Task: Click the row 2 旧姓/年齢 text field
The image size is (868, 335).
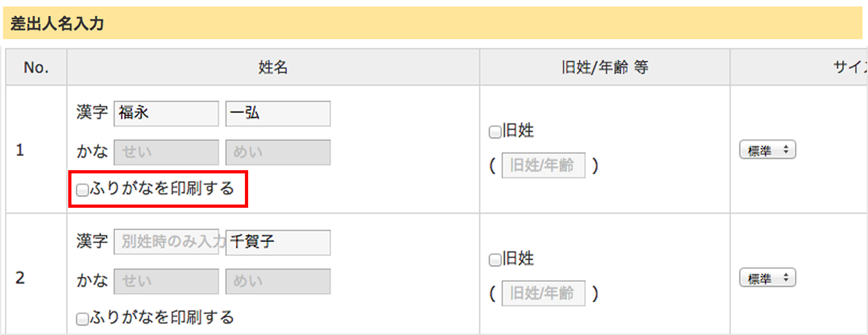Action: pyautogui.click(x=543, y=293)
